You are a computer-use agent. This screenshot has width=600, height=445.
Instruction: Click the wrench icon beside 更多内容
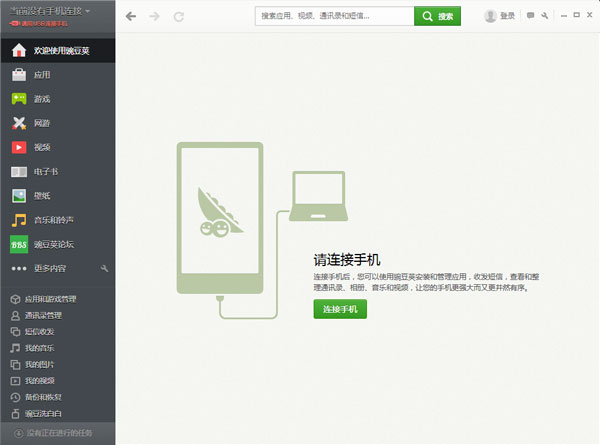click(x=105, y=269)
